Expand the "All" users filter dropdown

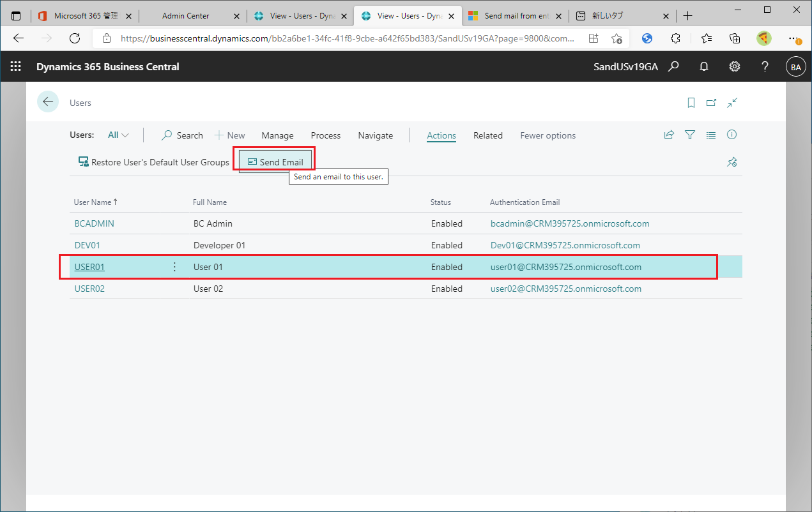click(x=118, y=135)
